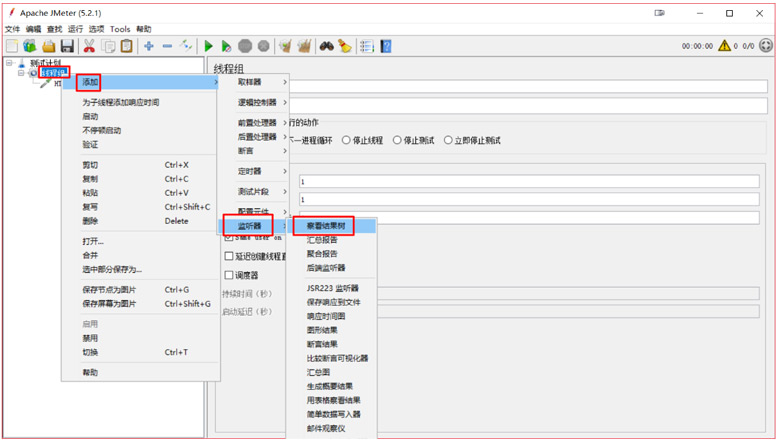Choose 禁用 in the context menu

coord(141,338)
